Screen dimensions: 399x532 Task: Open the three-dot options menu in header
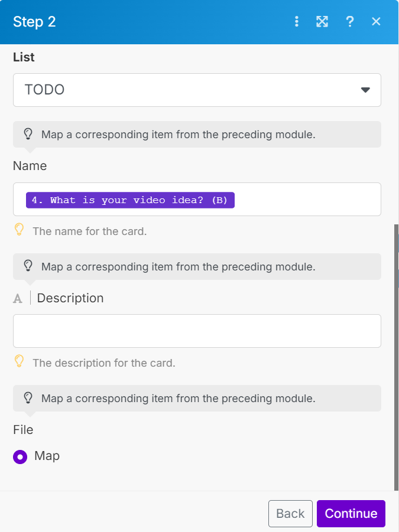(x=297, y=22)
